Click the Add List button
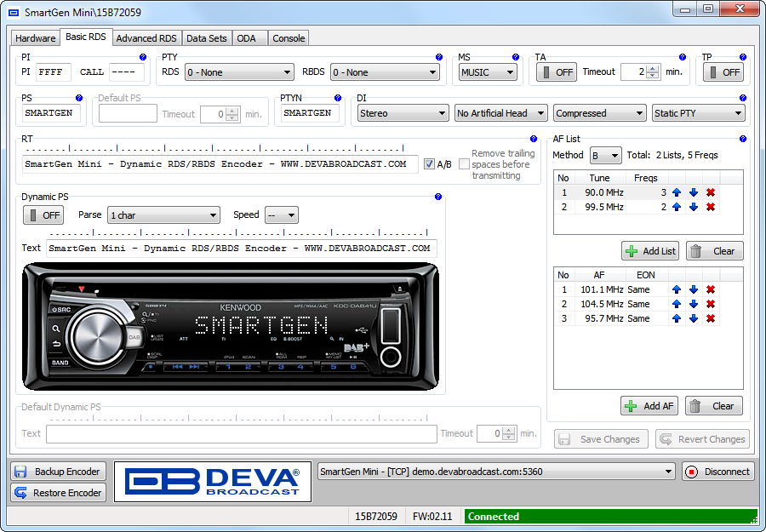 pyautogui.click(x=650, y=251)
